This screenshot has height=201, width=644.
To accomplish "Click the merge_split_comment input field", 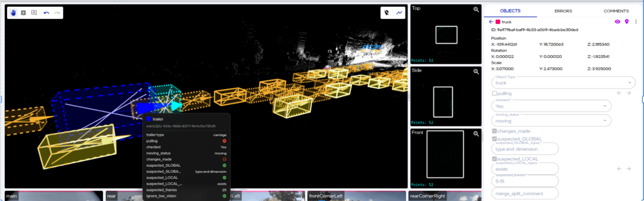I will [x=525, y=193].
